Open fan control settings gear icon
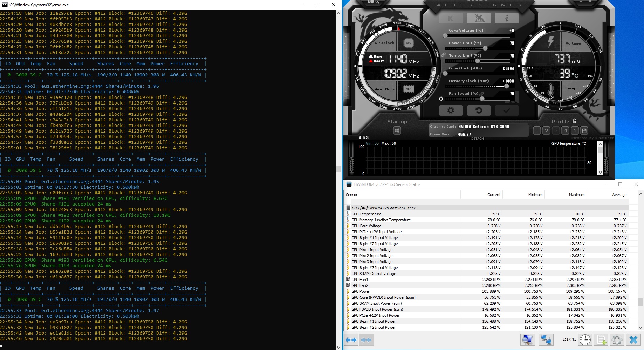 [441, 99]
